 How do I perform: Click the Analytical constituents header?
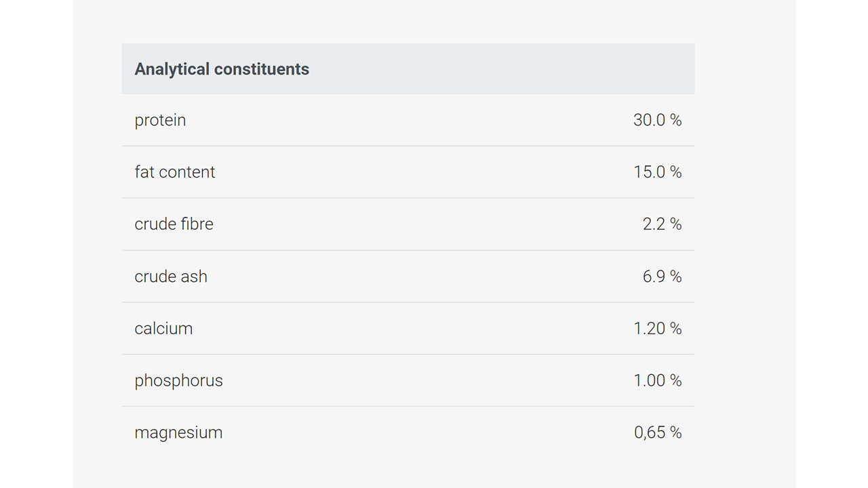[222, 69]
